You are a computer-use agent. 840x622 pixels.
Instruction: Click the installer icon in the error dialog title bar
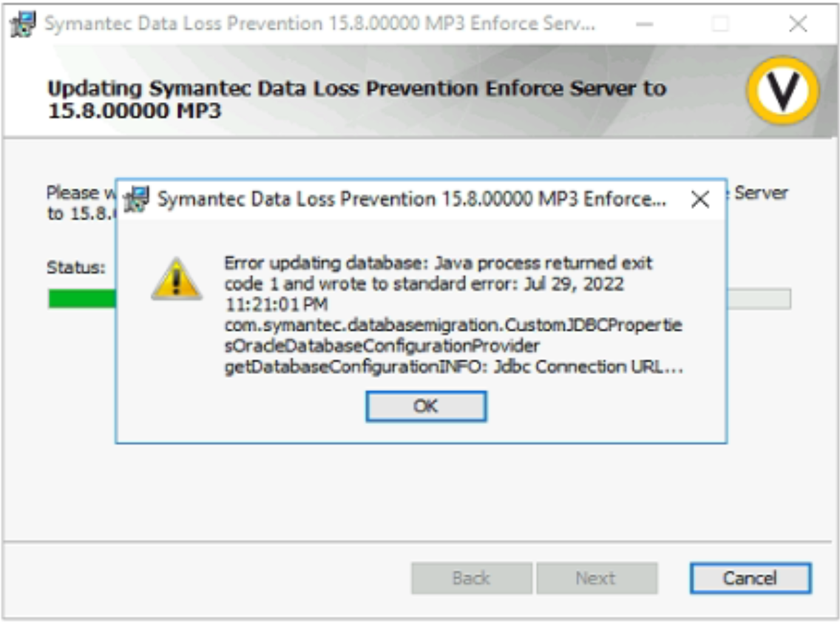(x=137, y=199)
